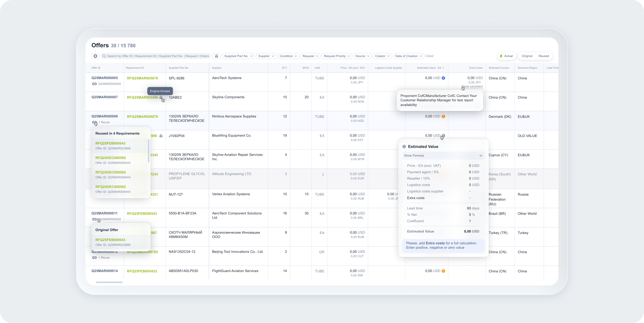
Task: Open the Request Priority filter dropdown
Action: [x=336, y=56]
